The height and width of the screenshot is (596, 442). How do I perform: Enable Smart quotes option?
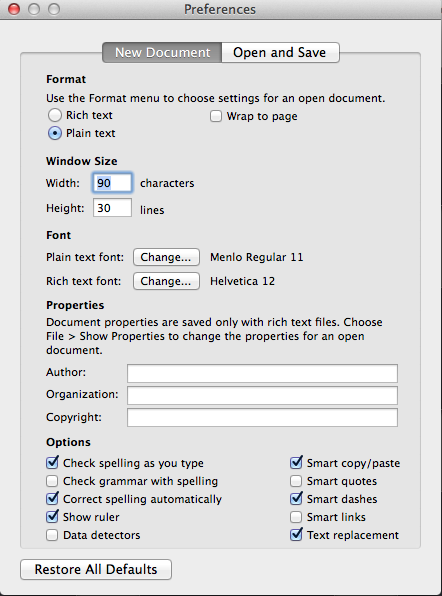pos(296,481)
